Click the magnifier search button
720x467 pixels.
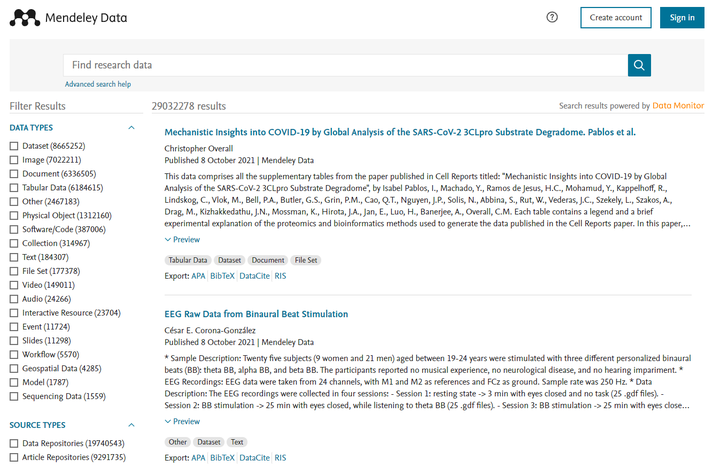(639, 65)
